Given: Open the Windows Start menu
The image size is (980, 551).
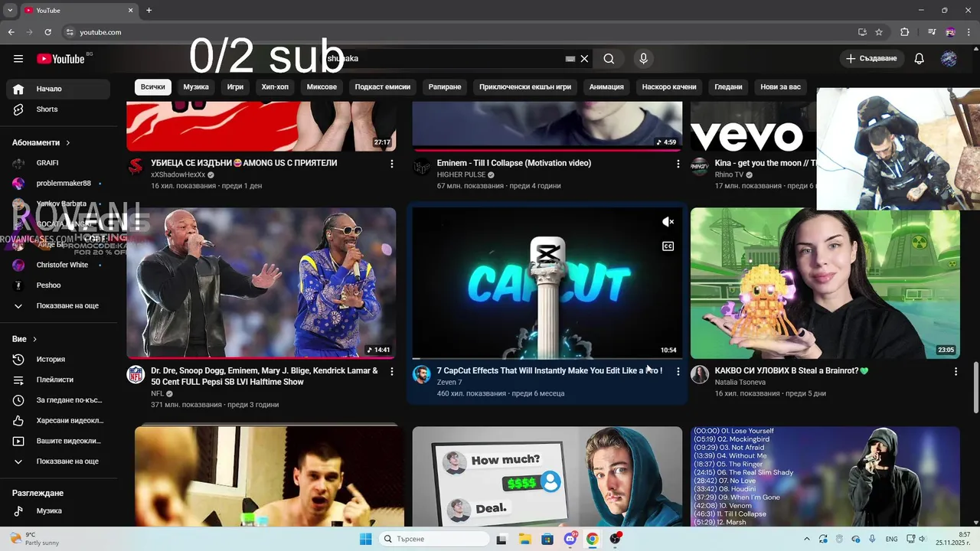Looking at the screenshot, I should [366, 539].
